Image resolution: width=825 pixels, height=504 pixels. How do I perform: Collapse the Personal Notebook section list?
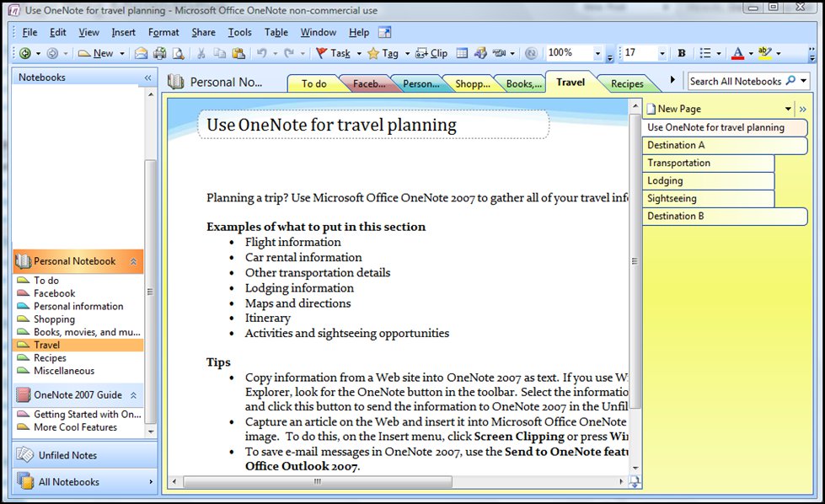134,261
